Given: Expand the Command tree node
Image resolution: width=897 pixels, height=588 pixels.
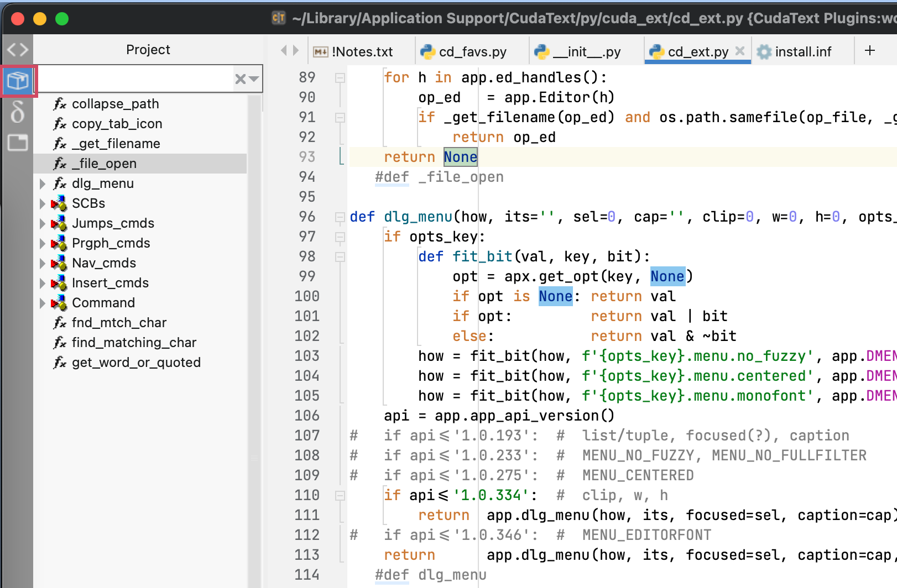Looking at the screenshot, I should pos(43,302).
